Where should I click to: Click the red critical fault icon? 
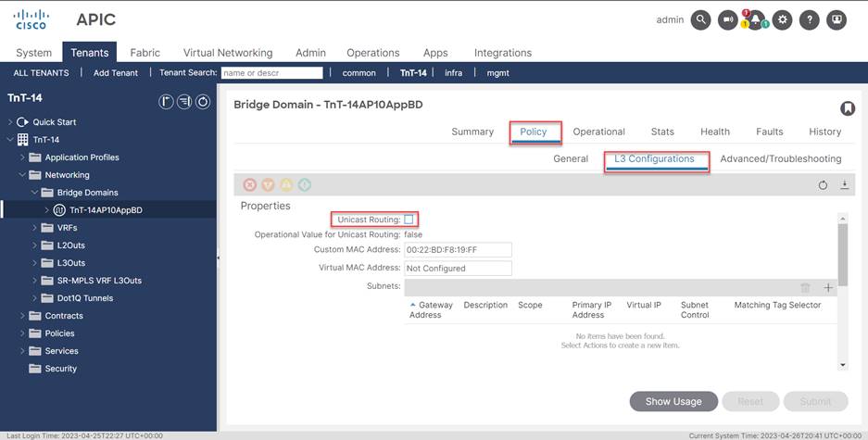[250, 185]
